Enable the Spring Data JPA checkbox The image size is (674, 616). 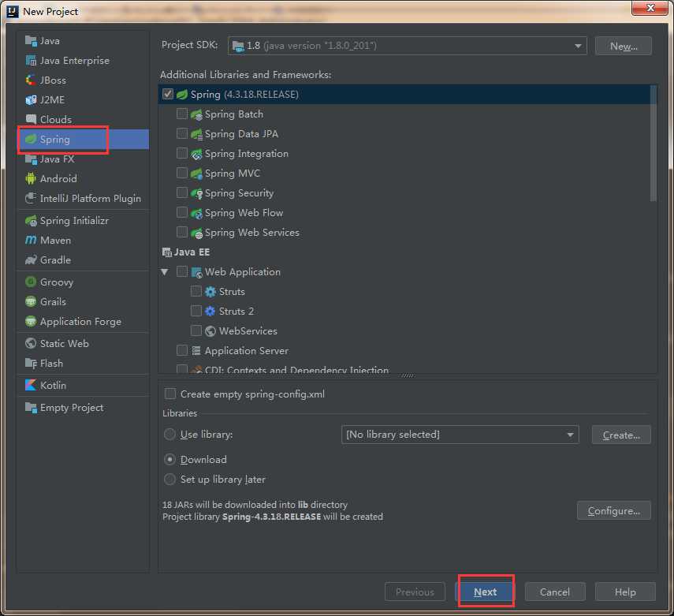(182, 133)
